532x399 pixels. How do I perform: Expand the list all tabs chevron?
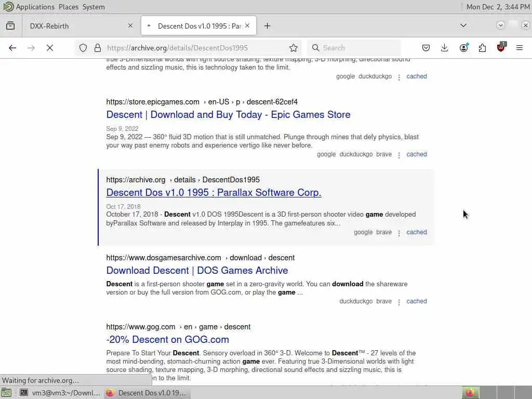(463, 25)
